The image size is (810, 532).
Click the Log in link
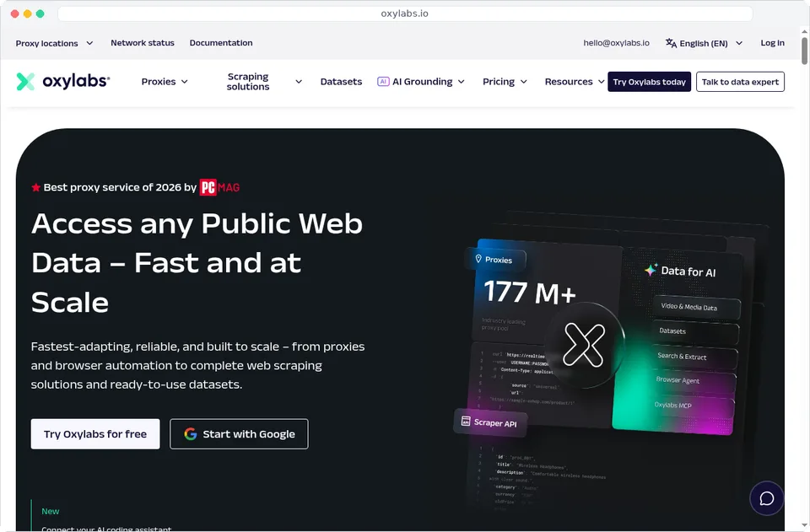(x=772, y=43)
